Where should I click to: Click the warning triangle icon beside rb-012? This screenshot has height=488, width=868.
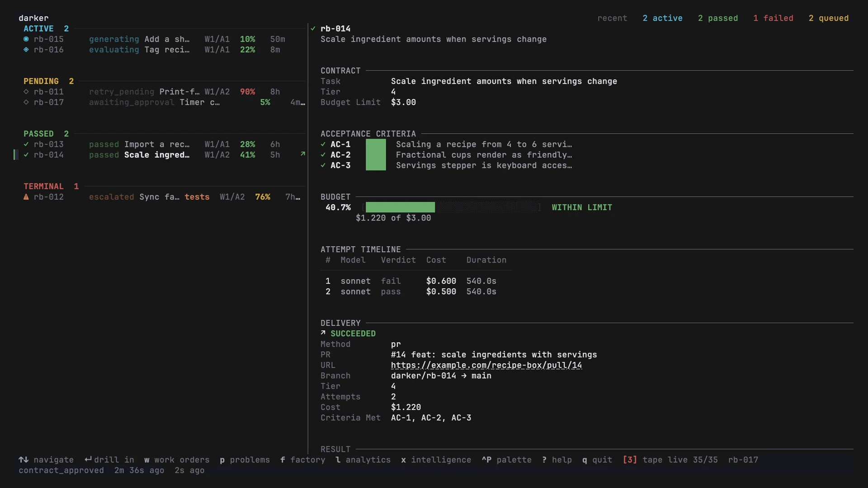(x=26, y=197)
